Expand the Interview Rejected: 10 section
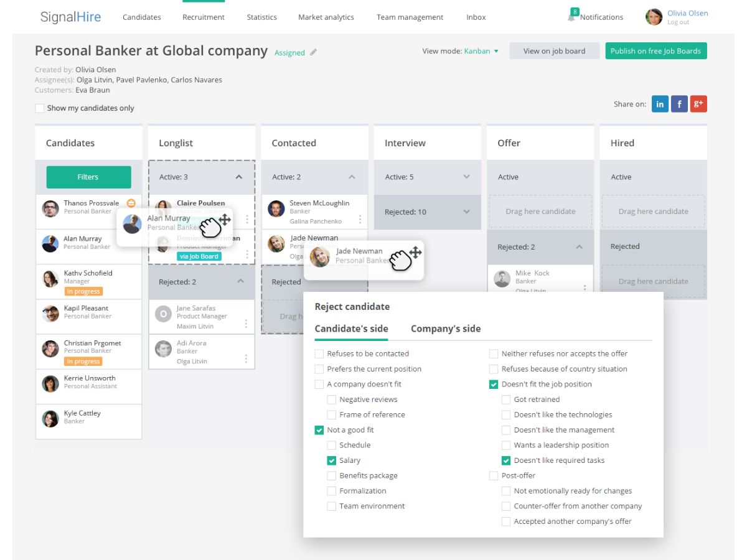Image resolution: width=747 pixels, height=560 pixels. (x=466, y=212)
